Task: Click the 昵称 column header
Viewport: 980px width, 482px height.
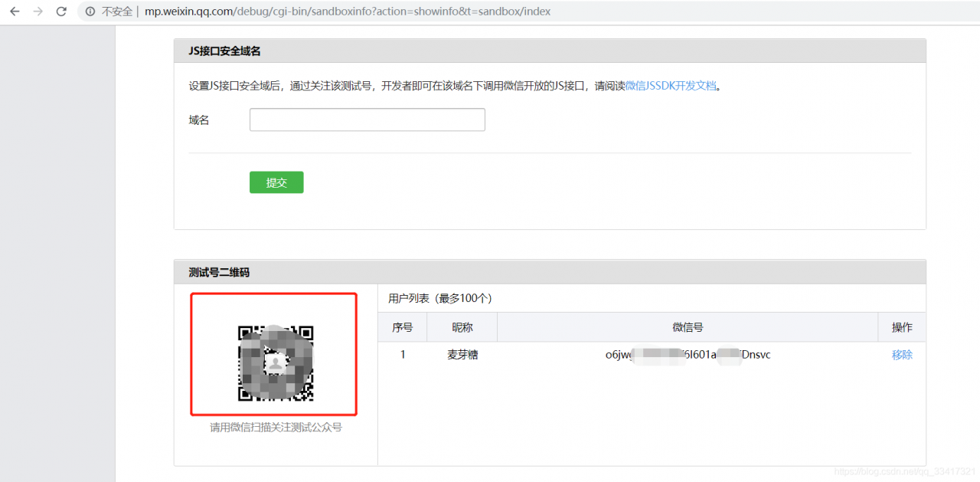Action: click(x=462, y=327)
